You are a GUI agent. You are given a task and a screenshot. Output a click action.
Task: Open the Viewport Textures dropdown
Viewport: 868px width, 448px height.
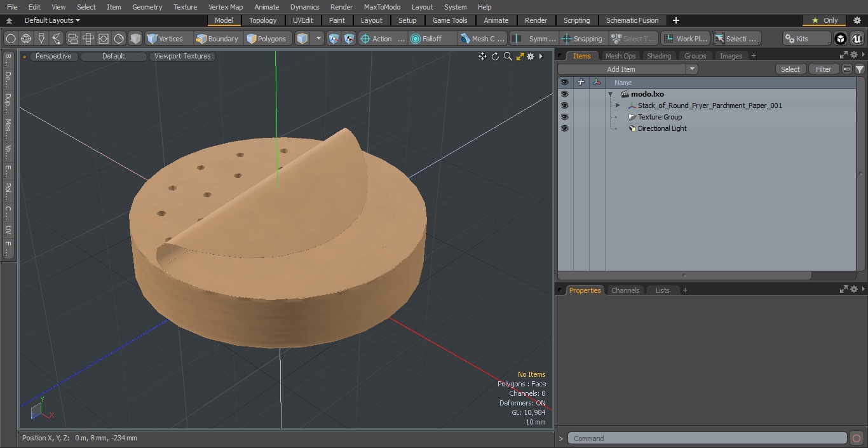pyautogui.click(x=182, y=56)
